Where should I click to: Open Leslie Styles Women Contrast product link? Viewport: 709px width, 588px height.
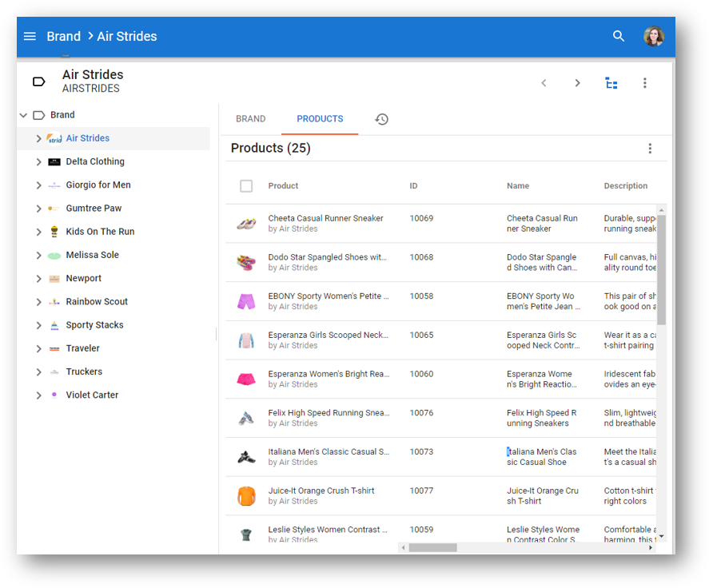click(x=328, y=530)
